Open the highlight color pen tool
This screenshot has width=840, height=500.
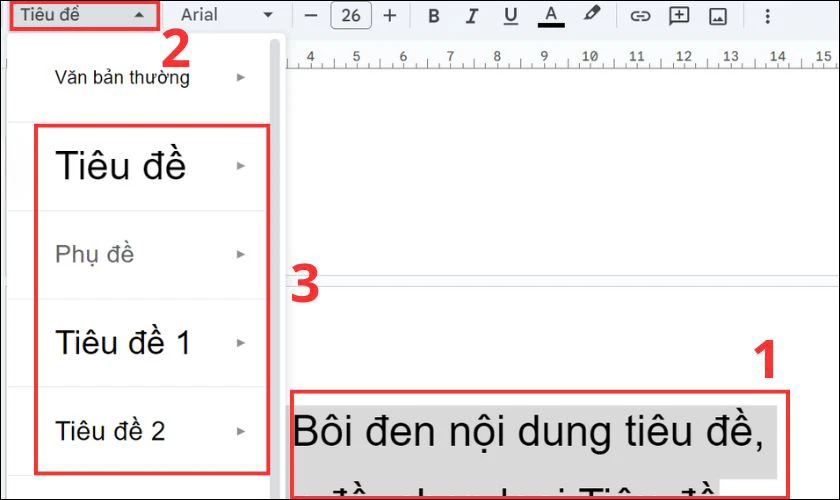[592, 14]
